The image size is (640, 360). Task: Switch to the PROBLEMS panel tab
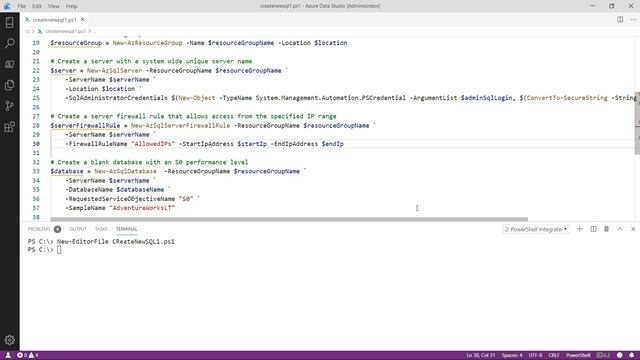[x=39, y=229]
